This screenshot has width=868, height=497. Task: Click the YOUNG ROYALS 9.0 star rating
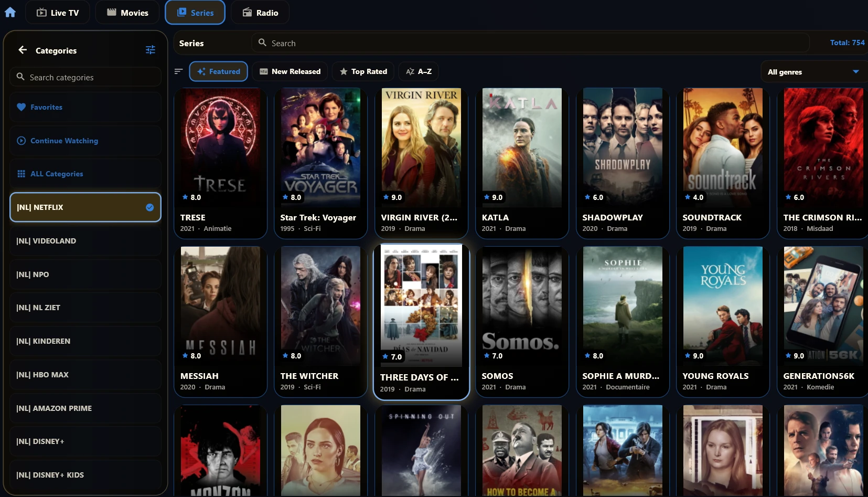point(694,356)
